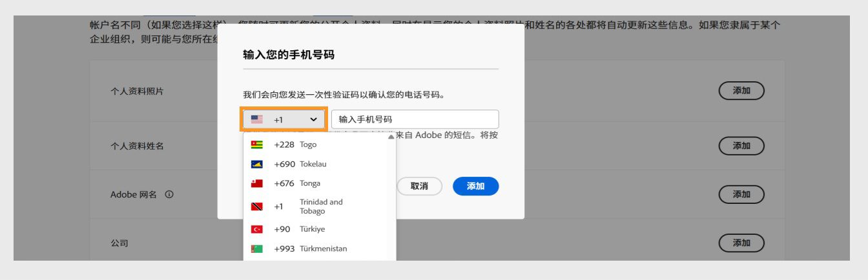Click the Turkmenistan flag icon
This screenshot has width=868, height=280.
pos(256,248)
